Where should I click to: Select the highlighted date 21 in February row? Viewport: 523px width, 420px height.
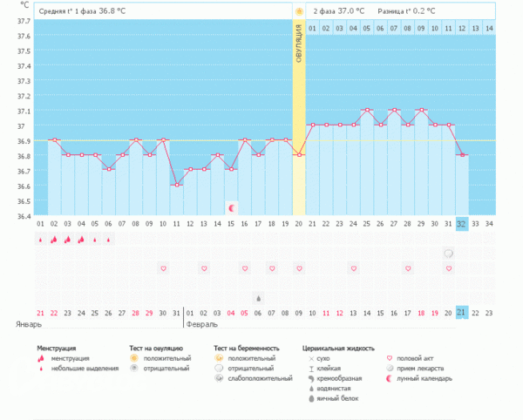(462, 312)
